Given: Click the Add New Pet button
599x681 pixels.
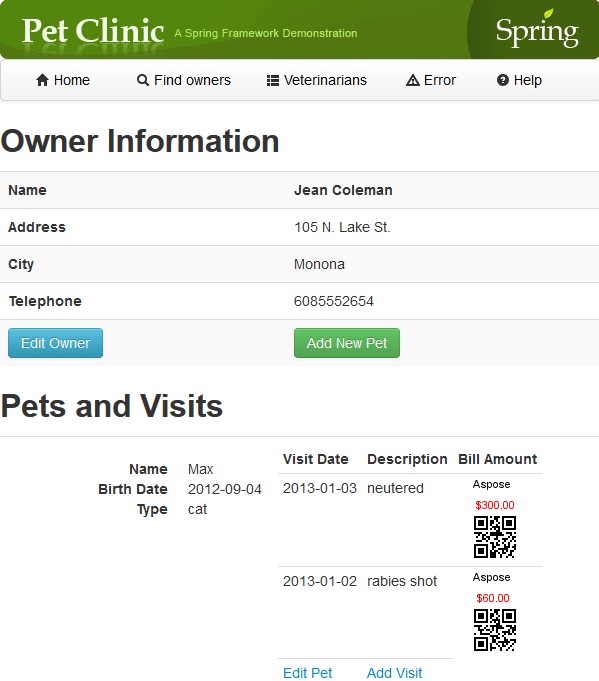Looking at the screenshot, I should 347,343.
